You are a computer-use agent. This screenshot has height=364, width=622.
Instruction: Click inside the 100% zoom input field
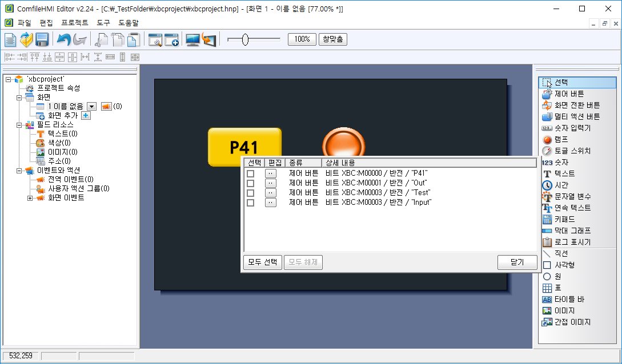(302, 39)
